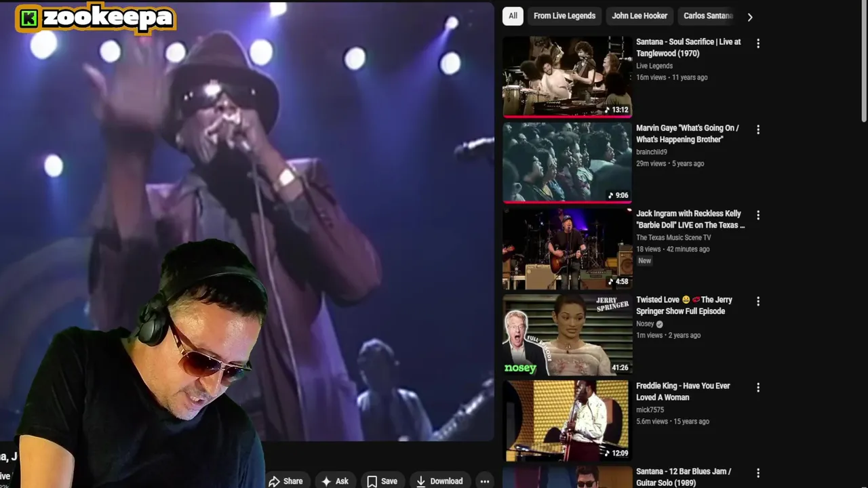
Task: Open Santana 12 Bar Blues Jam thumbnail
Action: [568, 477]
